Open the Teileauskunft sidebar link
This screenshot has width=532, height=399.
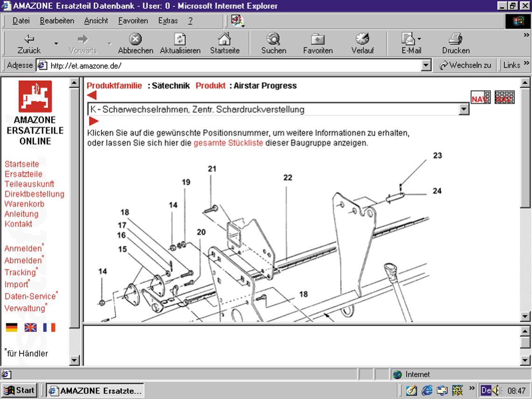pos(29,184)
